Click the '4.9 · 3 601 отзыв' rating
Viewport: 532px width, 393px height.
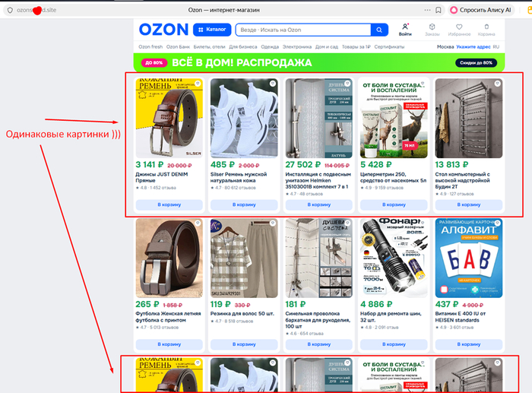[x=455, y=328]
